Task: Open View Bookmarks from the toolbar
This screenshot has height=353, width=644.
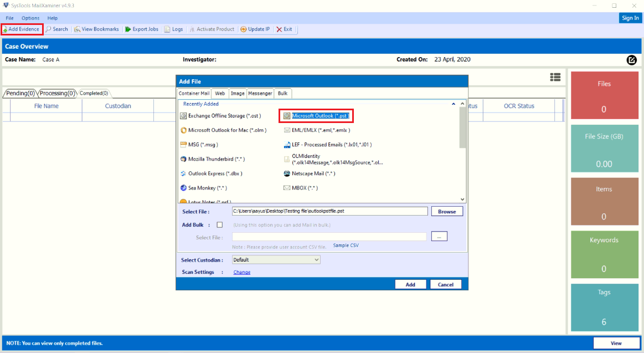Action: coord(96,29)
